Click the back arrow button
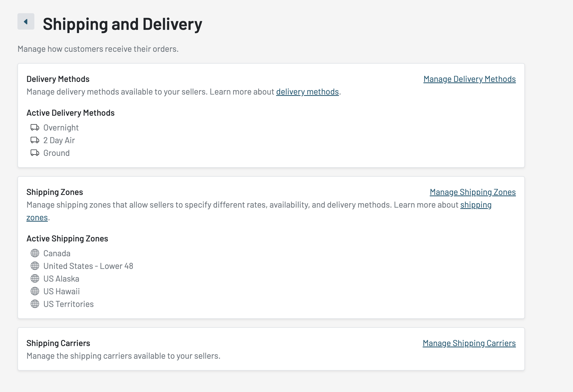The image size is (573, 392). coord(26,22)
